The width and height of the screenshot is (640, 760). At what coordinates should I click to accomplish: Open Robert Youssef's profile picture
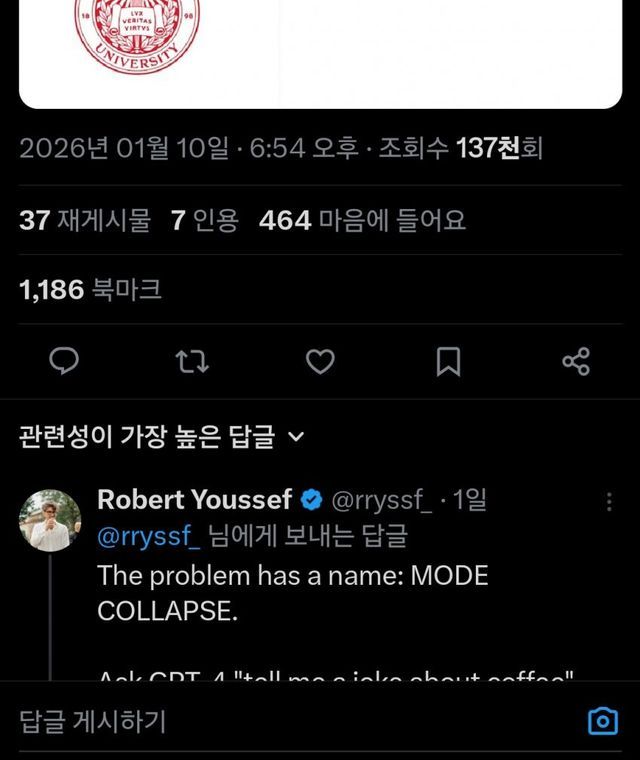[x=50, y=521]
